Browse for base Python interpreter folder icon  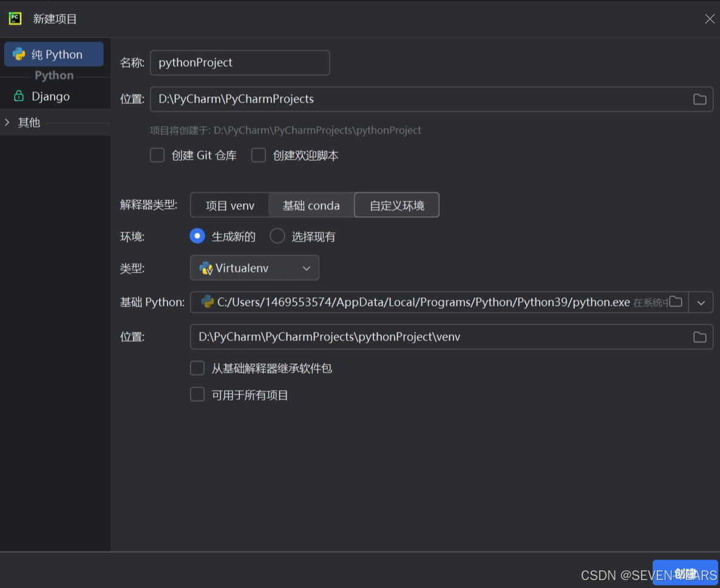pos(676,302)
